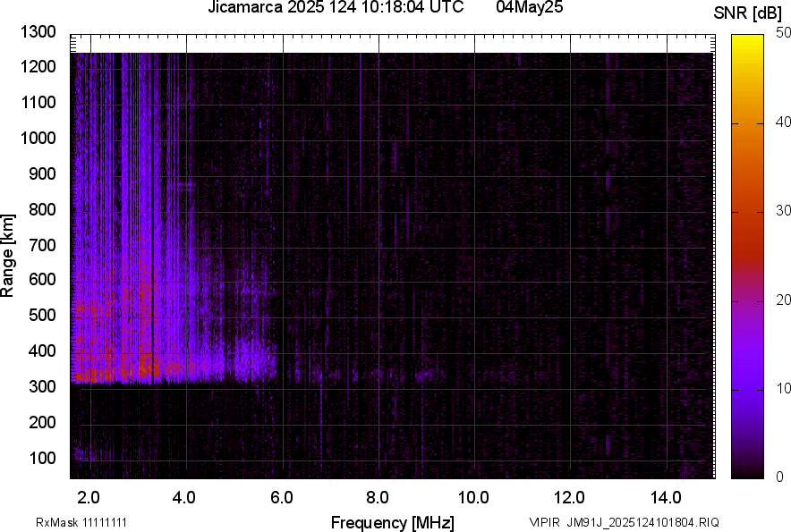Click the range tick label "1000"
791x532 pixels.
38,138
